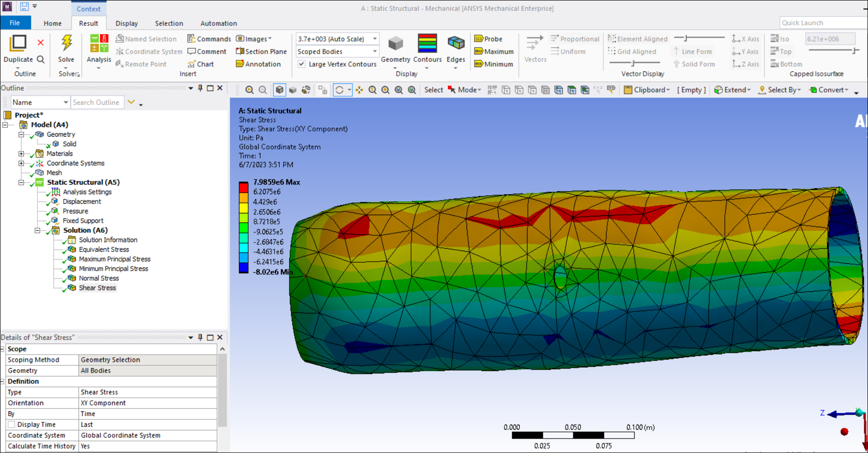Insert a Commands object
868x453 pixels.
tap(209, 39)
